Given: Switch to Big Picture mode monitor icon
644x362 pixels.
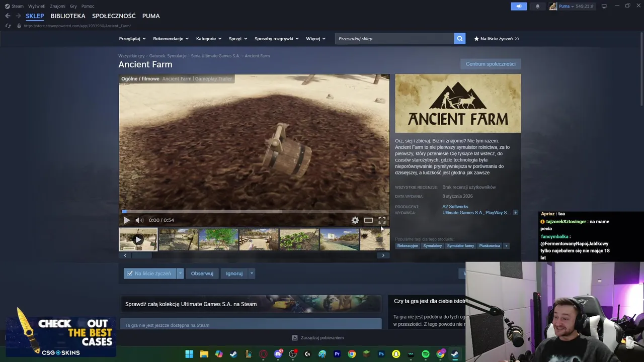Looking at the screenshot, I should pos(604,7).
